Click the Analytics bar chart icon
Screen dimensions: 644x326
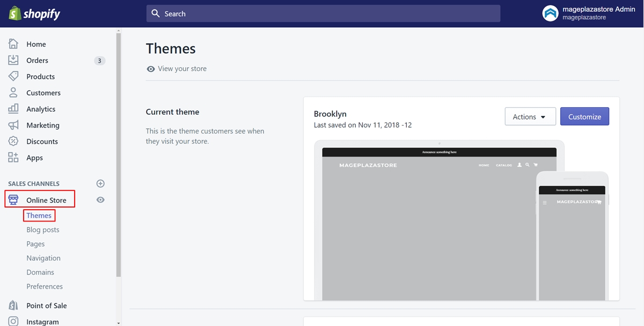tap(13, 109)
